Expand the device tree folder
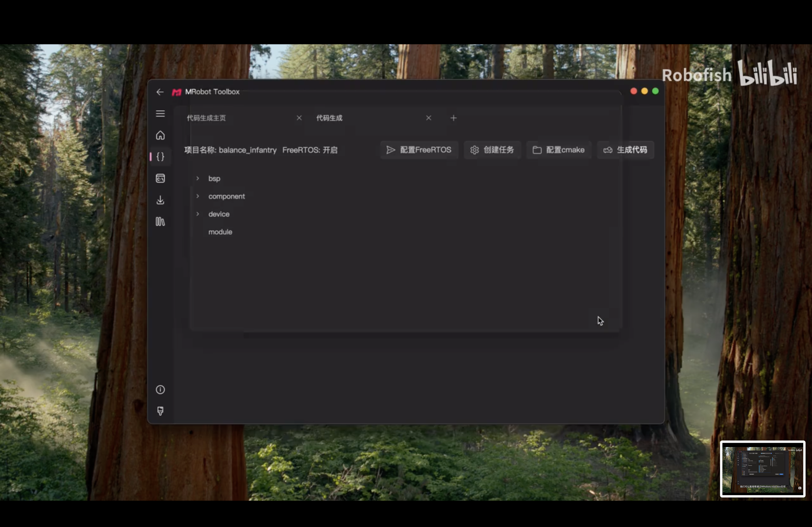This screenshot has height=527, width=812. (198, 214)
